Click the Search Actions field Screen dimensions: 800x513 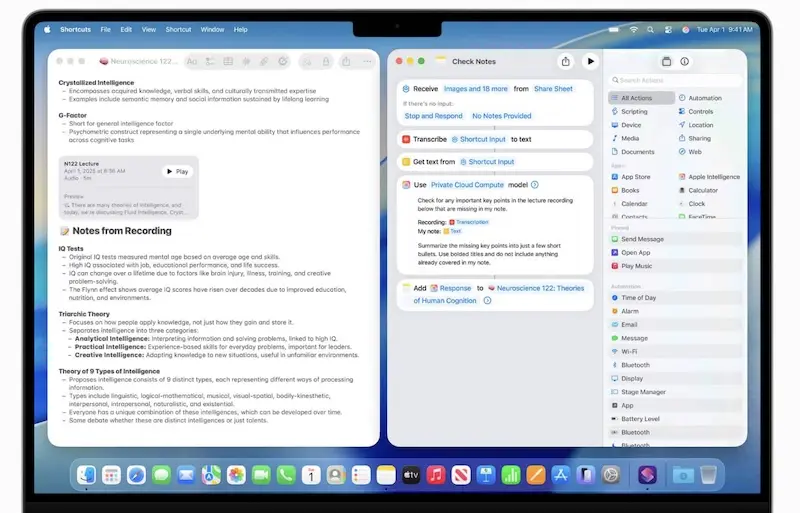tap(676, 80)
